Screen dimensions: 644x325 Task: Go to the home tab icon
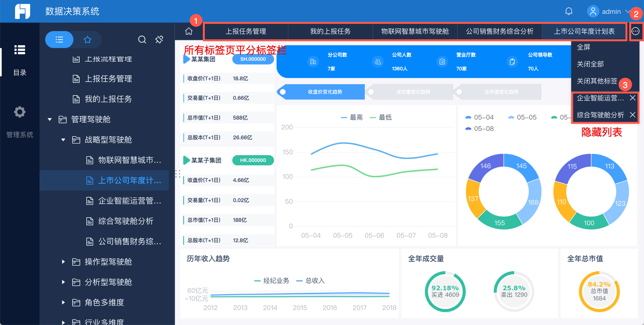(x=189, y=31)
